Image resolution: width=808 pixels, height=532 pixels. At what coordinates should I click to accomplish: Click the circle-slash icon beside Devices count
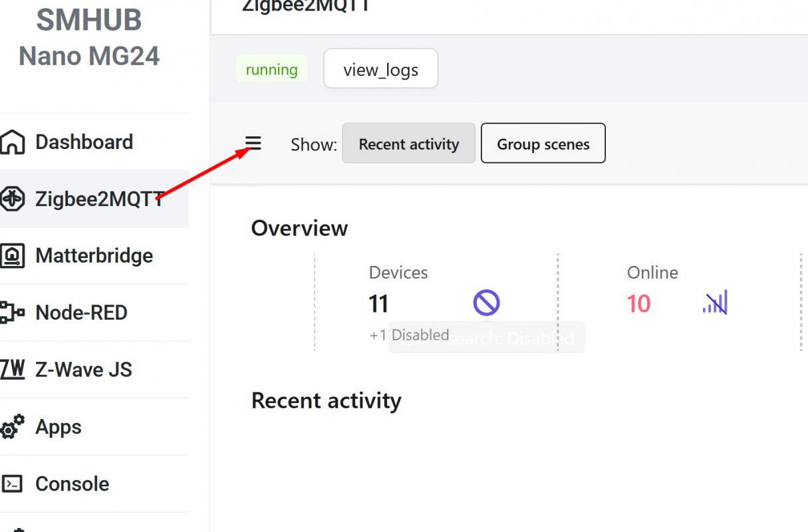[486, 303]
